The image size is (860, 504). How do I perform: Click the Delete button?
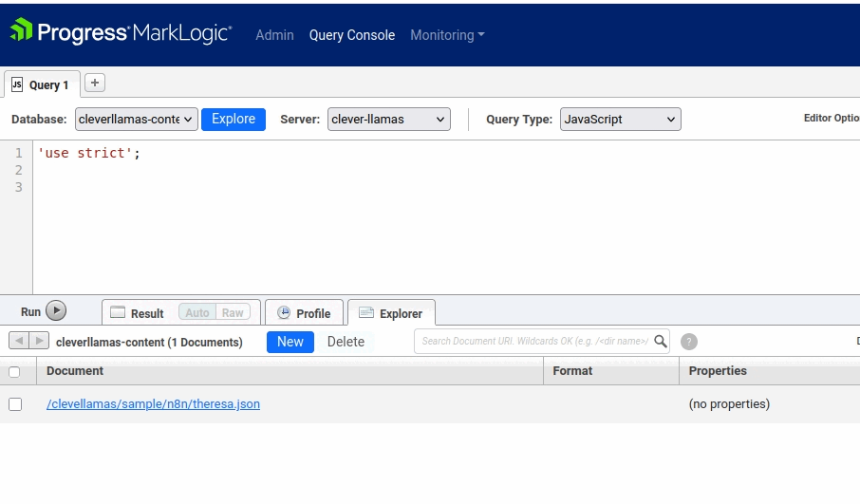(346, 342)
